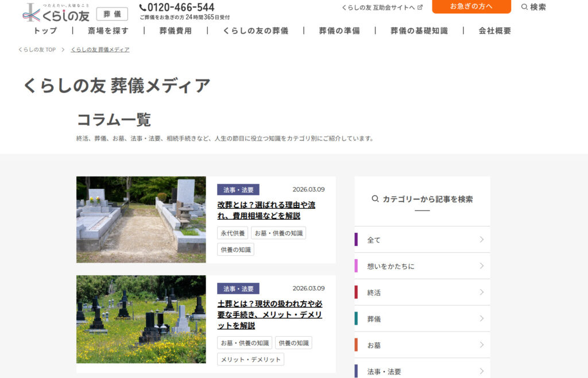Open the 会社概要 navigation item

click(494, 31)
